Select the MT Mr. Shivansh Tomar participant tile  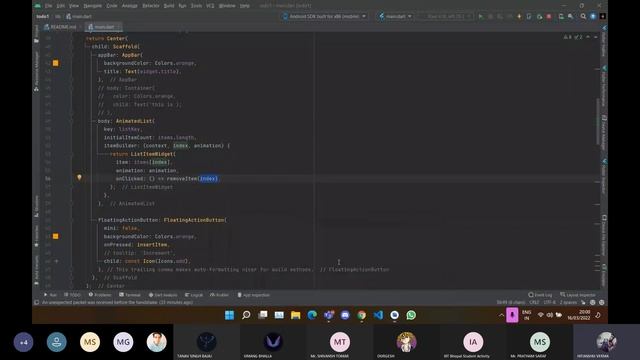pyautogui.click(x=339, y=342)
